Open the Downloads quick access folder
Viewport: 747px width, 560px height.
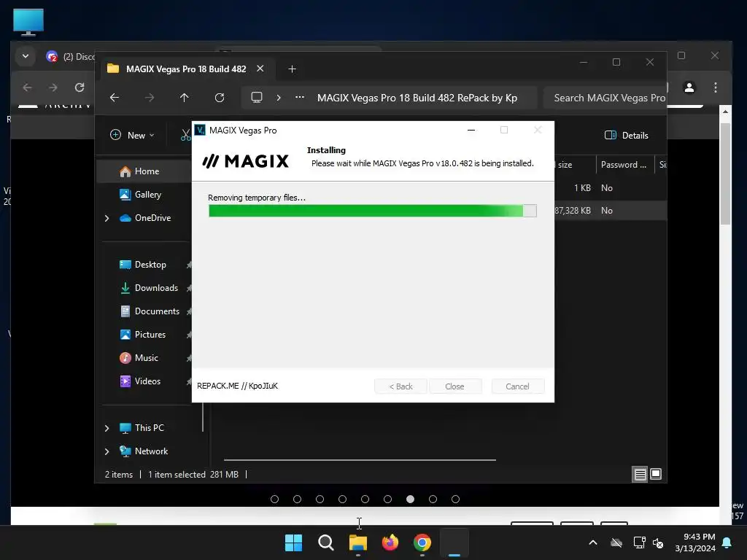[x=156, y=287]
